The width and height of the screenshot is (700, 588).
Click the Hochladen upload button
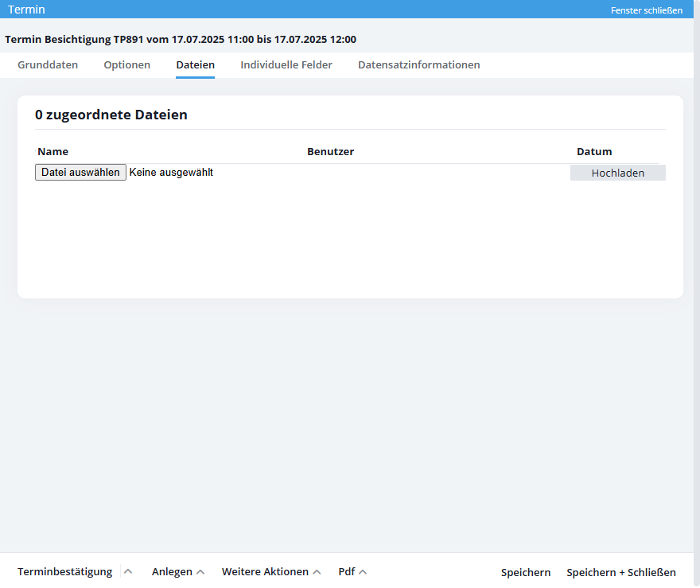[x=618, y=173]
